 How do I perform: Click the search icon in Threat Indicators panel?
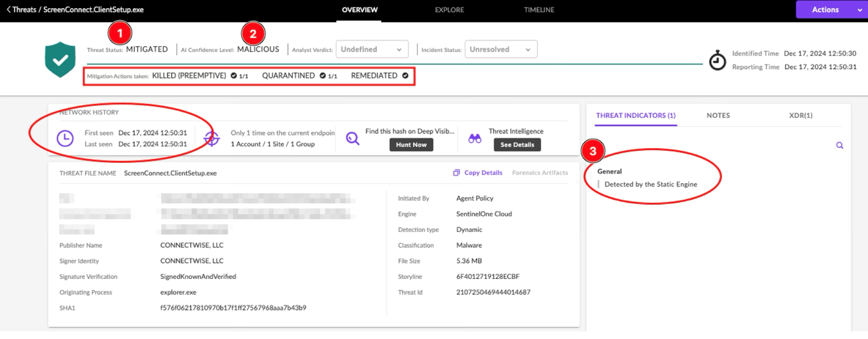(840, 146)
